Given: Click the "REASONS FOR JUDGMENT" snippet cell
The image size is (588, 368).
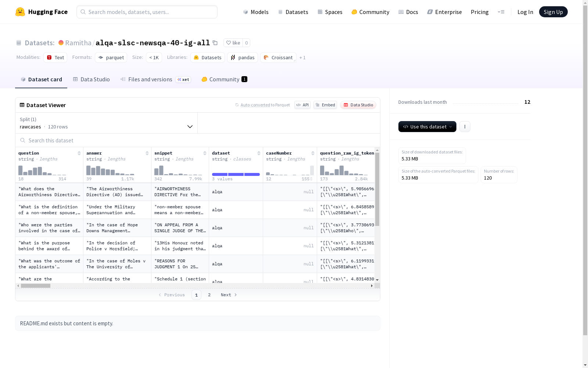Looking at the screenshot, I should click(180, 264).
